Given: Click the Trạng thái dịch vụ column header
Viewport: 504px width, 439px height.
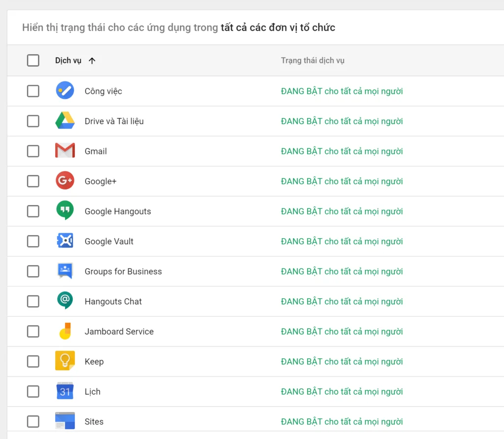Looking at the screenshot, I should click(313, 61).
